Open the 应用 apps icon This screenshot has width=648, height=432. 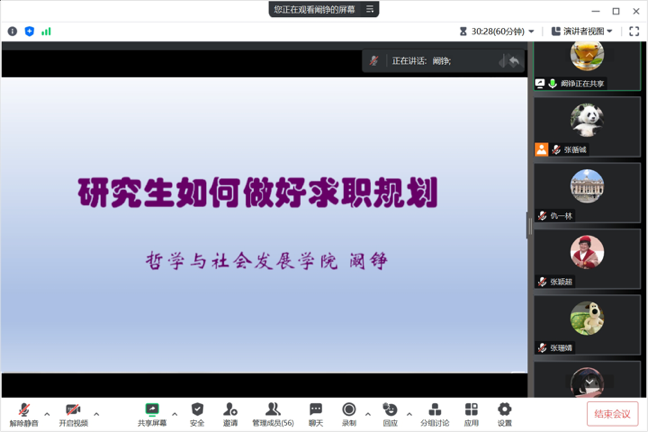(471, 414)
